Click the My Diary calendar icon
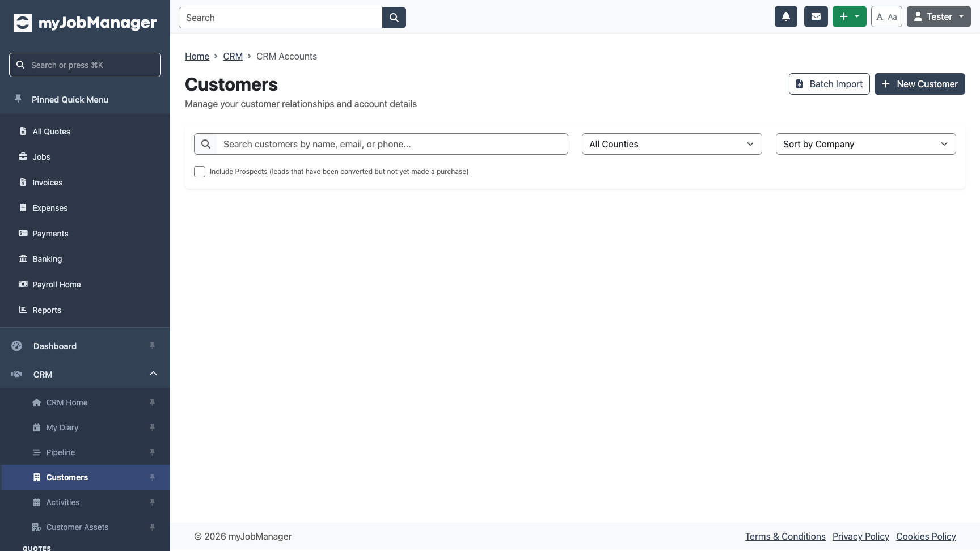Image resolution: width=980 pixels, height=551 pixels. (37, 427)
